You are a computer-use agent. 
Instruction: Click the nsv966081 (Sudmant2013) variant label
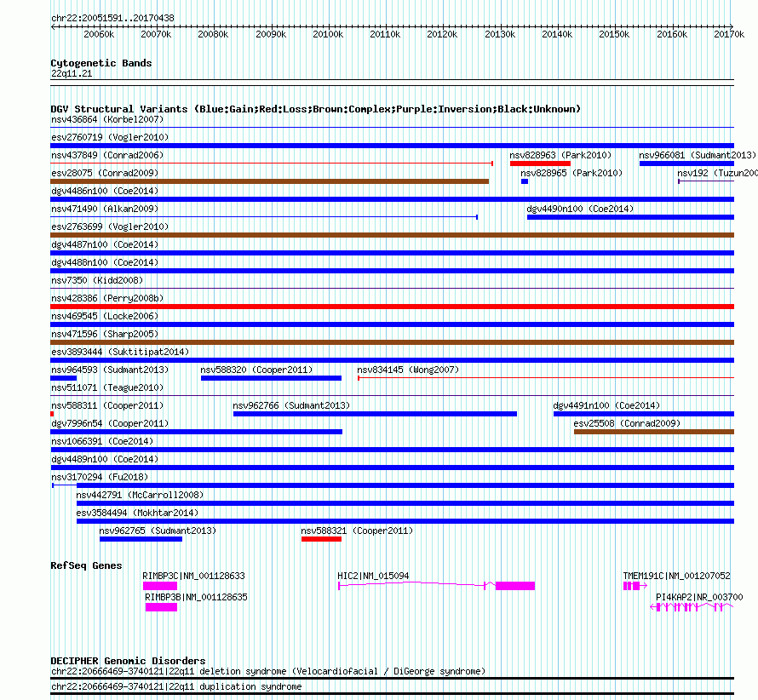pos(697,155)
